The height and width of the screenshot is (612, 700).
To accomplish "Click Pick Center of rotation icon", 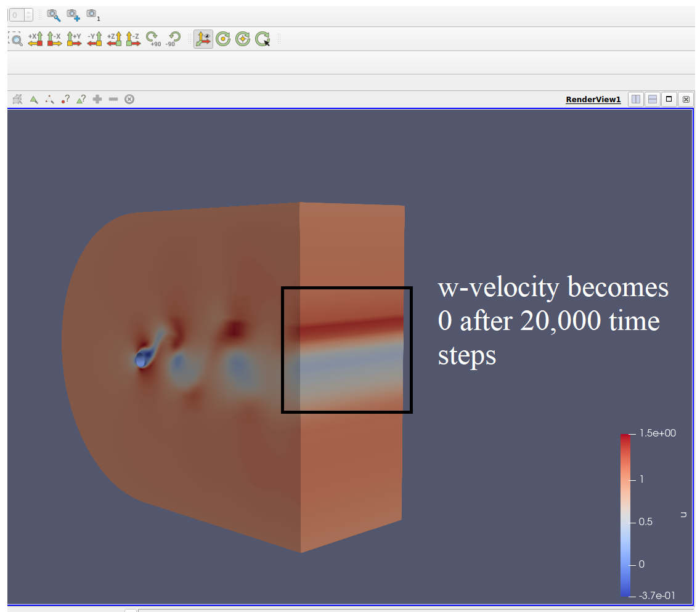I will tap(263, 39).
